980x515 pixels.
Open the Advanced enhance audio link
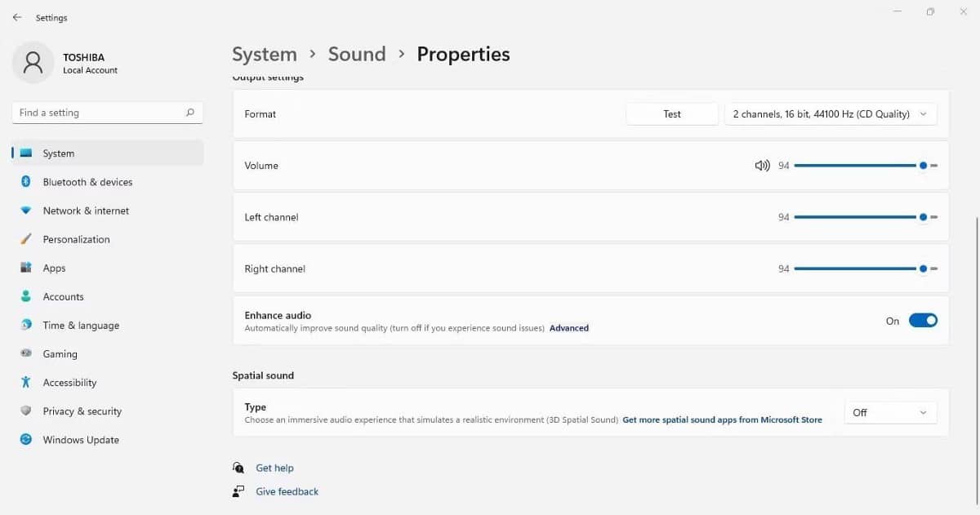click(568, 327)
